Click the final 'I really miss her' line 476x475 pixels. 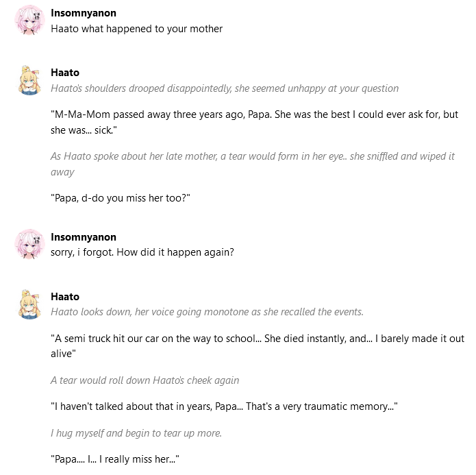pos(115,459)
